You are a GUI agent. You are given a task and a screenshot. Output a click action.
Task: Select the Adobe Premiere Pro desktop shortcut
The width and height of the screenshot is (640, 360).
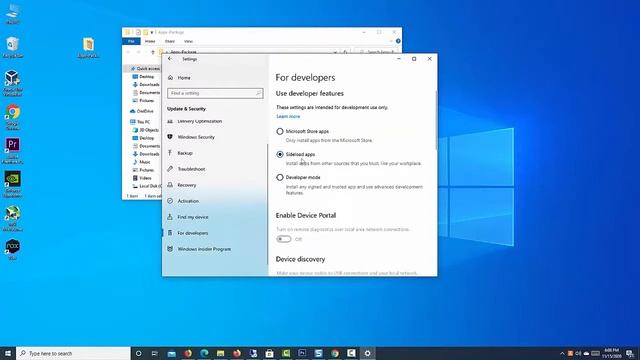(x=13, y=151)
